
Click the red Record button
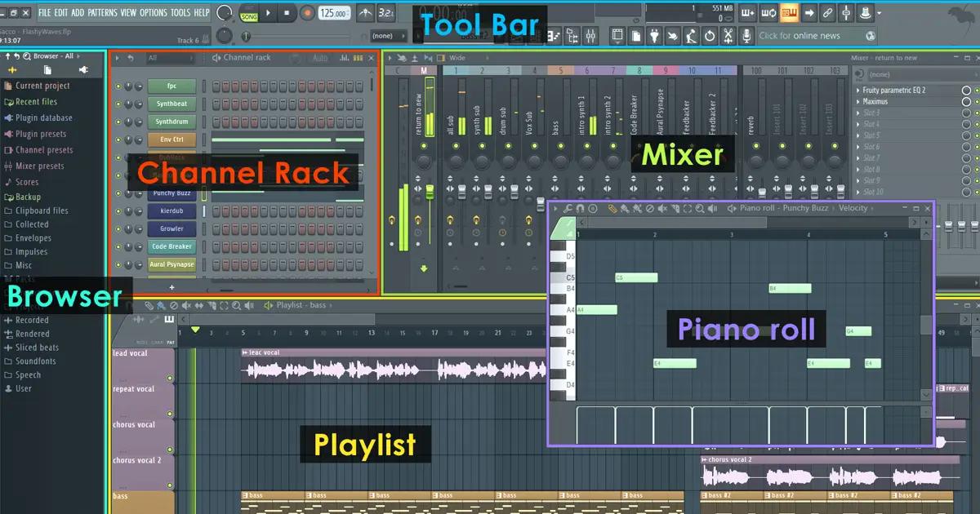[307, 12]
